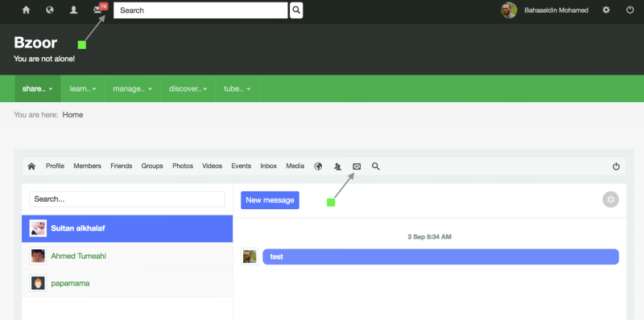Click the "You are not alone!" tagline
The height and width of the screenshot is (320, 644).
tap(44, 59)
